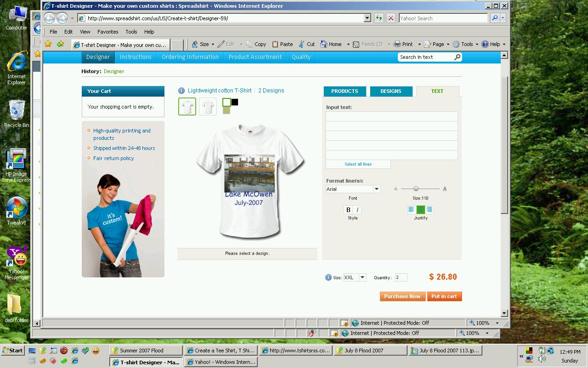Set text justification to right
Screen dimensions: 588x368
(430, 210)
